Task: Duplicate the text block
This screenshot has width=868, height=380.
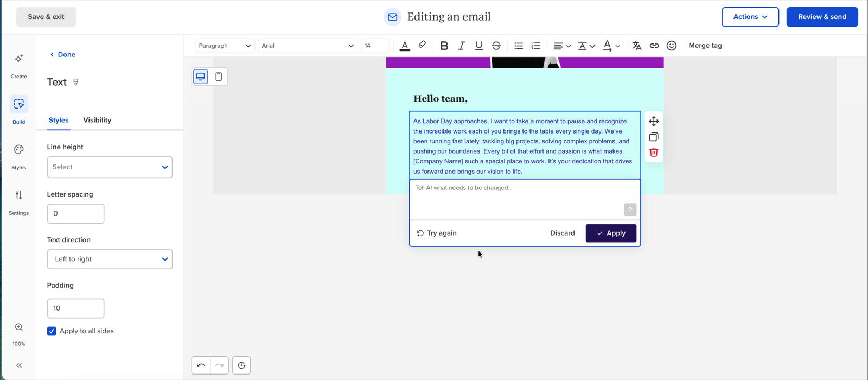Action: click(654, 137)
